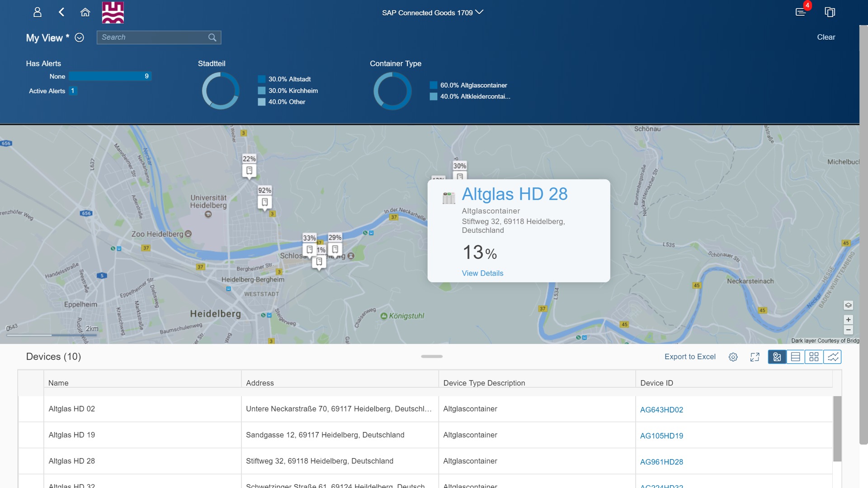Click the Export to Excel button
868x488 pixels.
point(690,357)
